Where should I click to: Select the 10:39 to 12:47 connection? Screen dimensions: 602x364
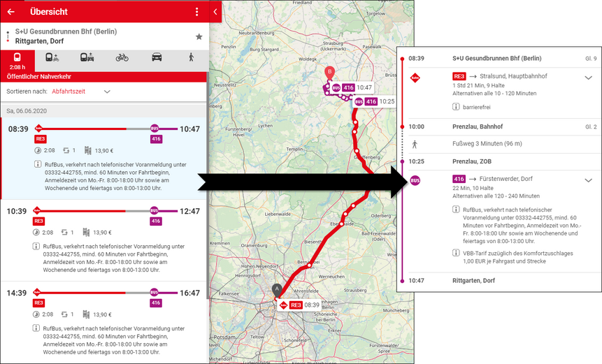point(104,240)
